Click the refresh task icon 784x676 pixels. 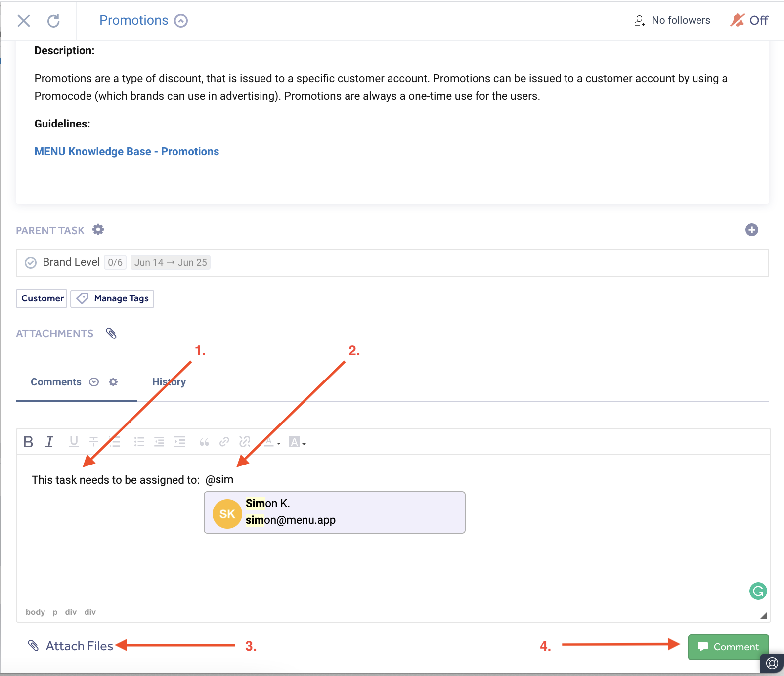53,21
